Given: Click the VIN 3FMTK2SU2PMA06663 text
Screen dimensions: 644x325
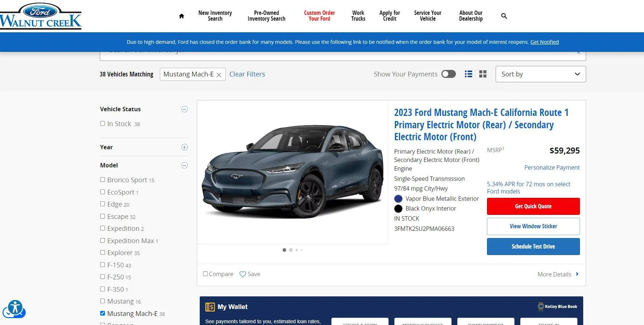Looking at the screenshot, I should tap(424, 229).
